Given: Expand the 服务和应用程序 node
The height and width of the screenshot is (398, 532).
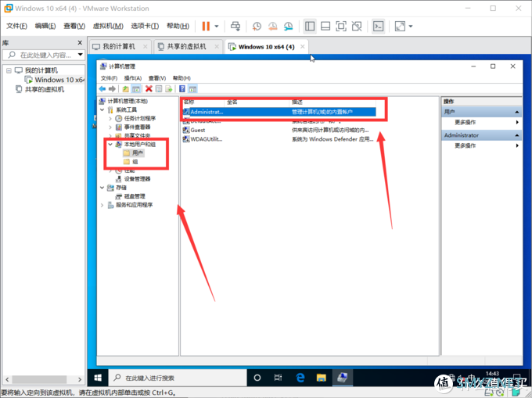Looking at the screenshot, I should click(x=102, y=205).
